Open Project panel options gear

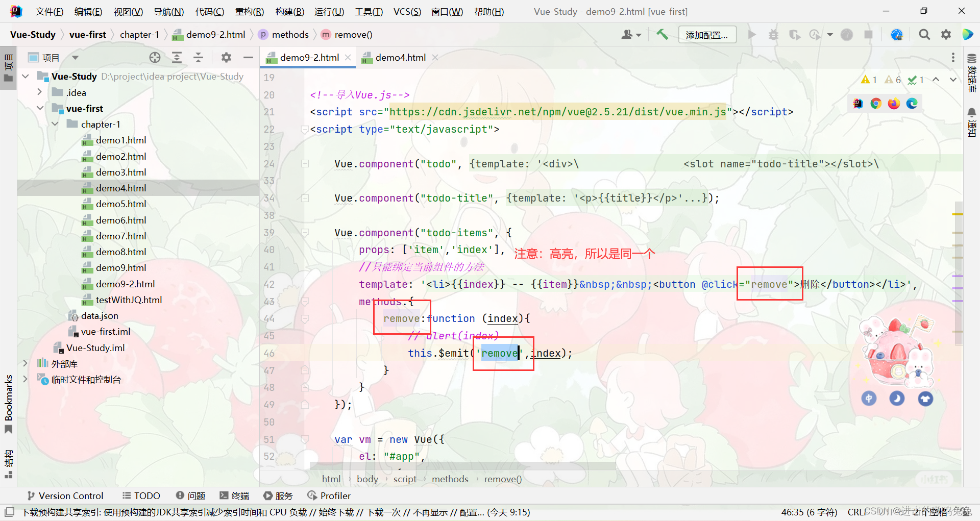[x=226, y=58]
